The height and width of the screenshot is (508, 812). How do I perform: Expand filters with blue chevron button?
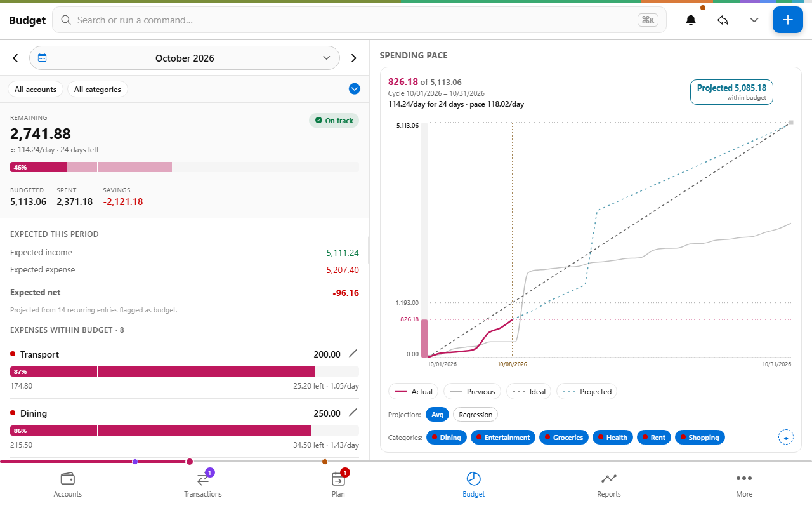tap(355, 89)
